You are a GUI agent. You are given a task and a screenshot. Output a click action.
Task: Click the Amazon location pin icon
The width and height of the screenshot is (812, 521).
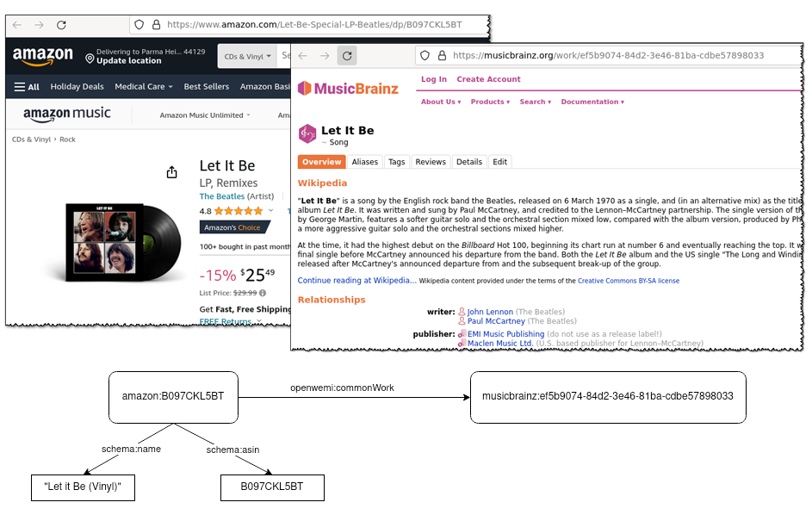(x=90, y=58)
